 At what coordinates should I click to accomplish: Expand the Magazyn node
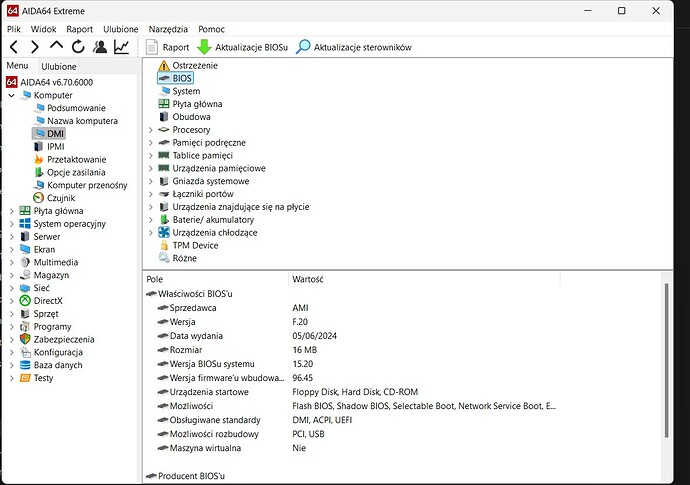click(x=12, y=276)
